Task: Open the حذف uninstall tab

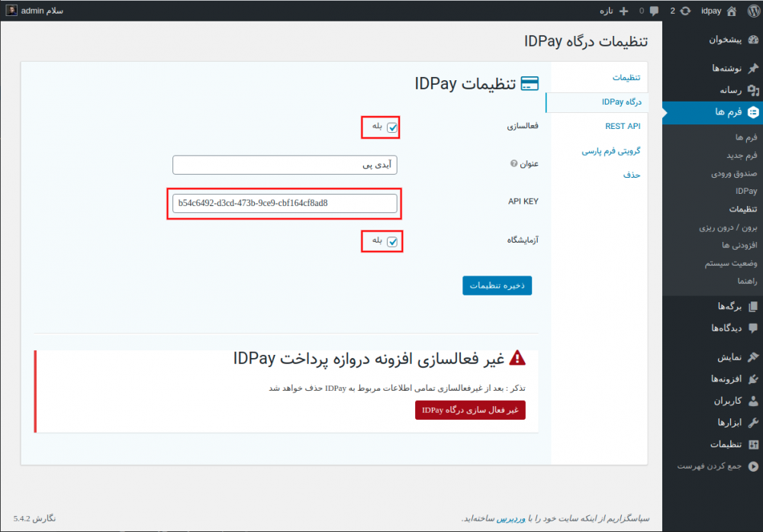Action: pos(632,175)
